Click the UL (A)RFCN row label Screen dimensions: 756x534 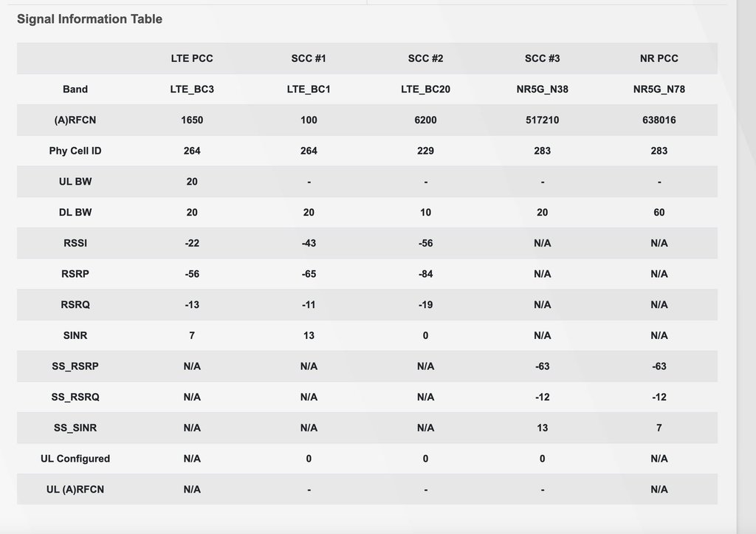point(75,489)
